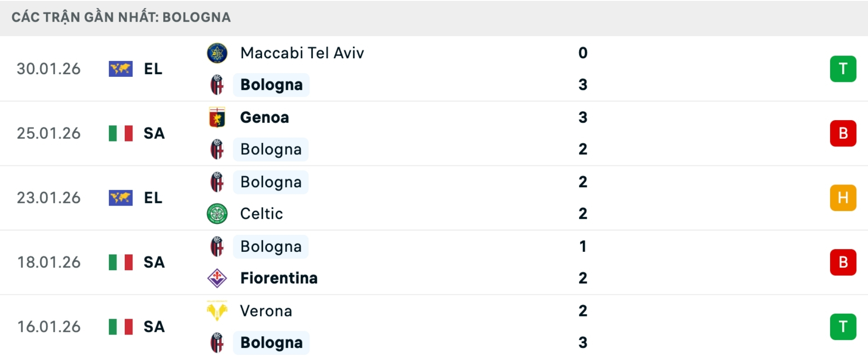
Task: Expand the Fiorentina match row
Action: tap(434, 262)
